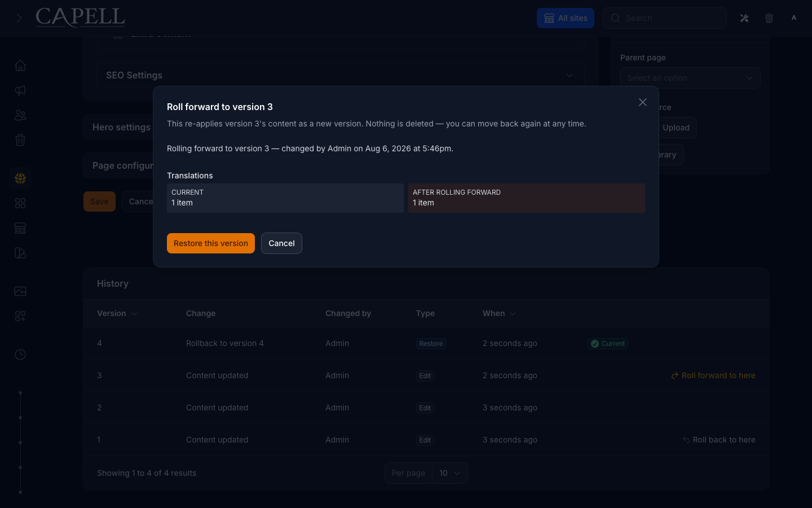Screen dimensions: 812x508
Task: Click the Change column header
Action: (201, 313)
